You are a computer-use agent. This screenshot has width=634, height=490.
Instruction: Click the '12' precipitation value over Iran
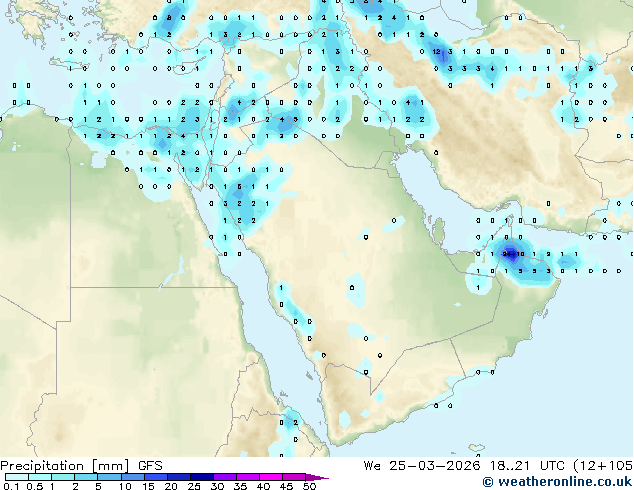[436, 51]
